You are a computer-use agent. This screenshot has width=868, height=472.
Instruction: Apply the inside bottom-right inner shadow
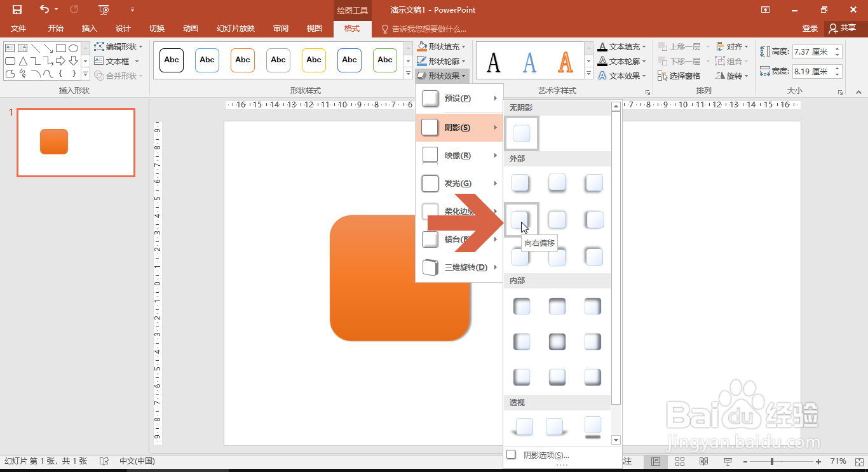593,377
